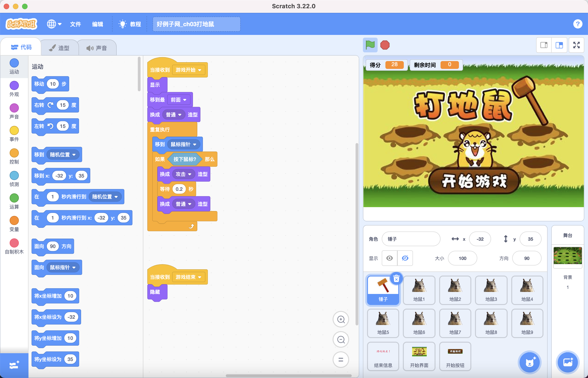
Task: Select the 地鼠2 sprite
Action: coord(455,290)
